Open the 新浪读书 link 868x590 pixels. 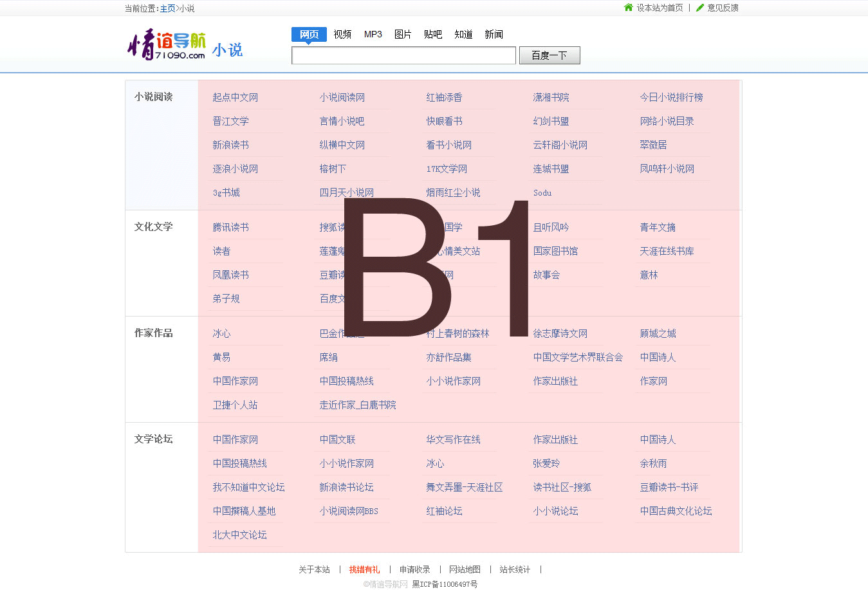tap(231, 145)
